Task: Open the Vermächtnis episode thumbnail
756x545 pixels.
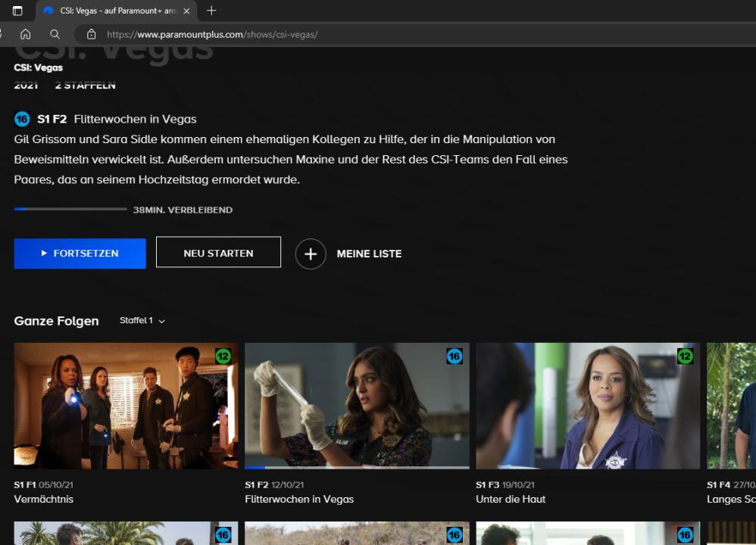Action: click(126, 406)
